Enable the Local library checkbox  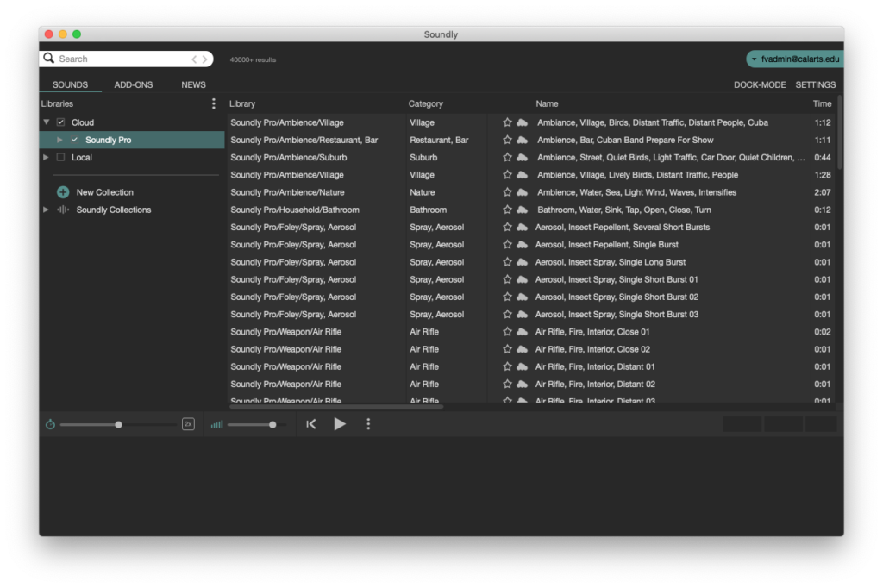coord(59,157)
